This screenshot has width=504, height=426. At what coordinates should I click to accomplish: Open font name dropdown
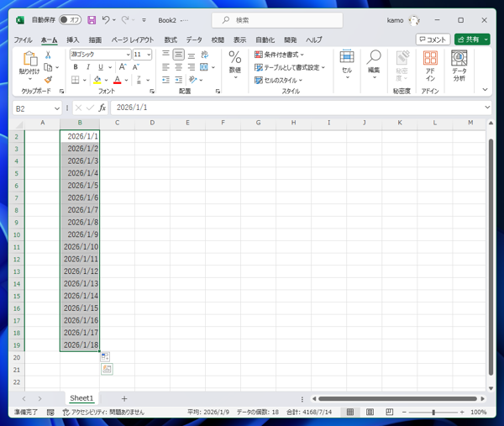click(x=128, y=55)
